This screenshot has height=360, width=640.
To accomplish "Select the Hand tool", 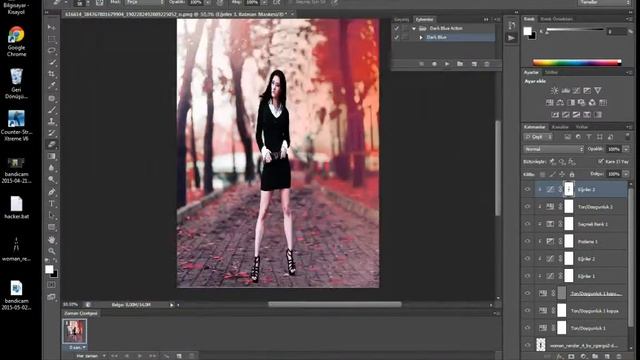I will (x=51, y=240).
